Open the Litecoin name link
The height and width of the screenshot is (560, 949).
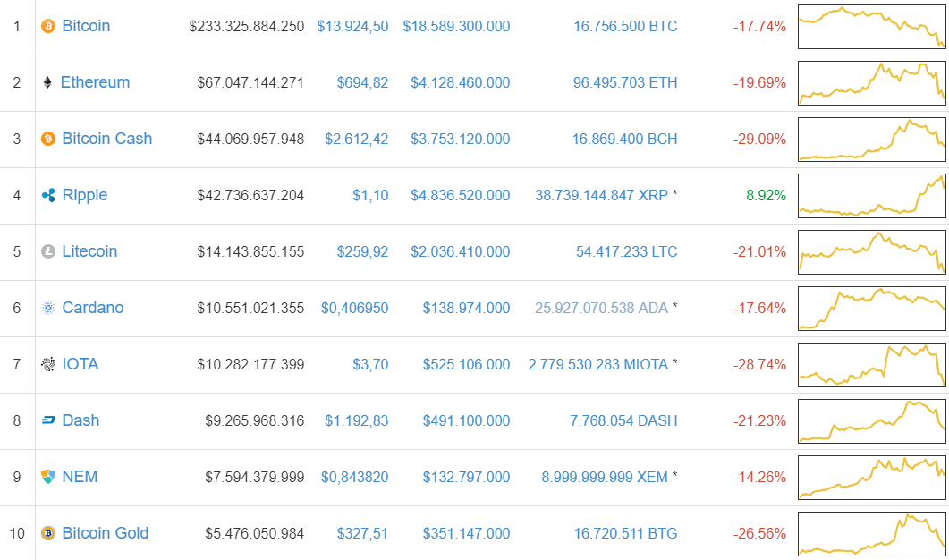click(89, 251)
